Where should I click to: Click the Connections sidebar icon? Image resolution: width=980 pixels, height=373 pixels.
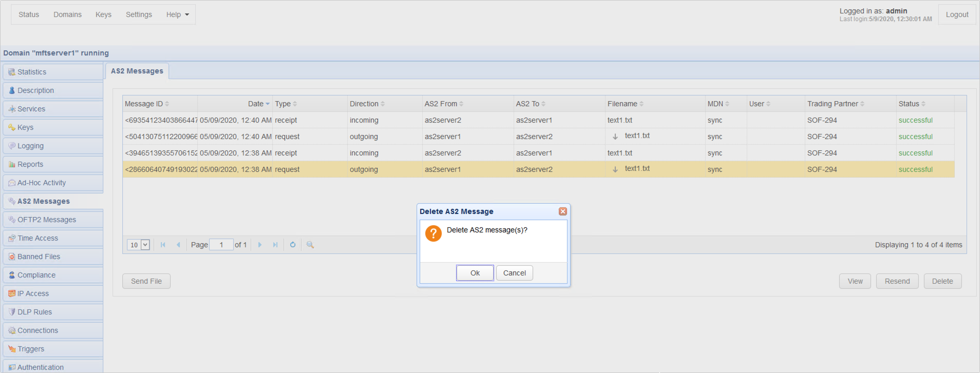pos(12,331)
